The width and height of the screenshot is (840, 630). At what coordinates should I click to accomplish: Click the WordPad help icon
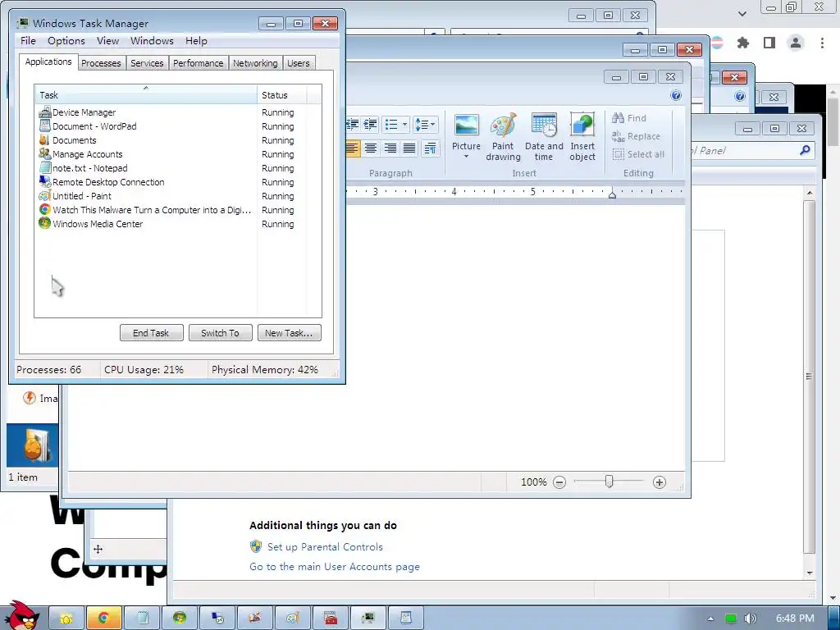(x=676, y=95)
